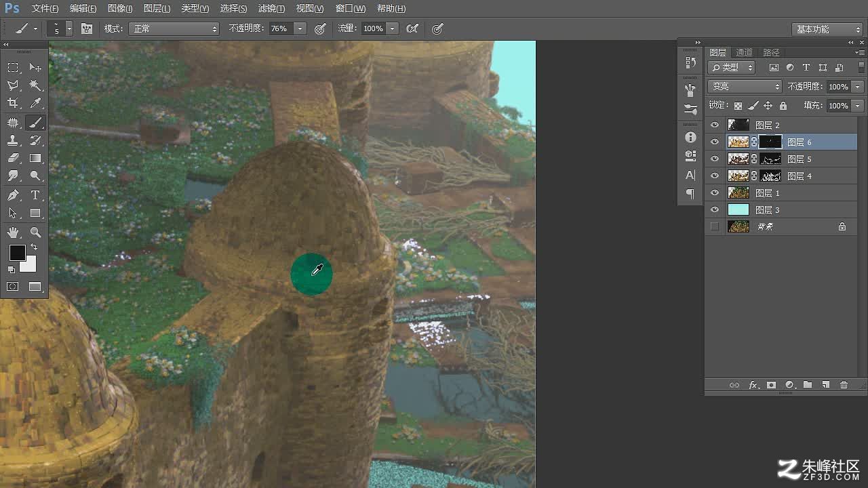Select the Rectangular Marquee tool
The width and height of the screenshot is (868, 488).
(x=13, y=68)
